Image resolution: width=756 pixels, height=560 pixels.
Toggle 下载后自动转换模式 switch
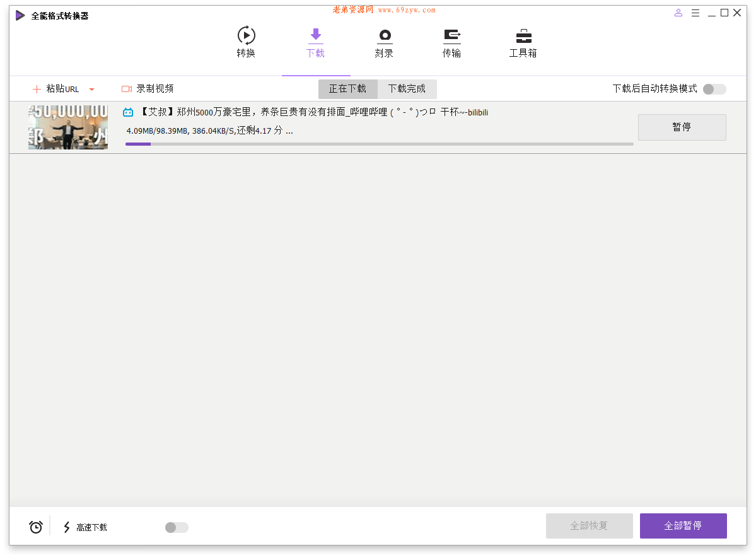(x=714, y=89)
